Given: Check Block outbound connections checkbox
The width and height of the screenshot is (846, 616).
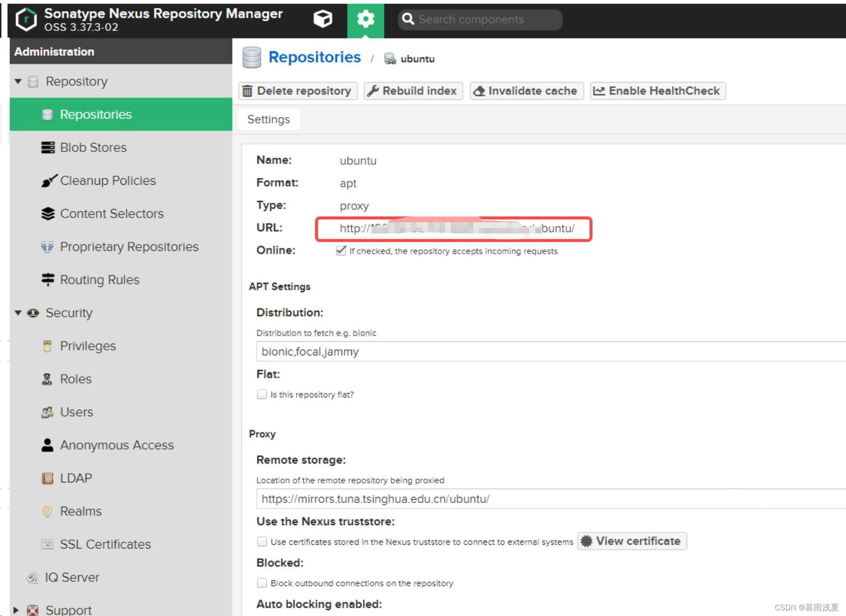Looking at the screenshot, I should [x=262, y=583].
